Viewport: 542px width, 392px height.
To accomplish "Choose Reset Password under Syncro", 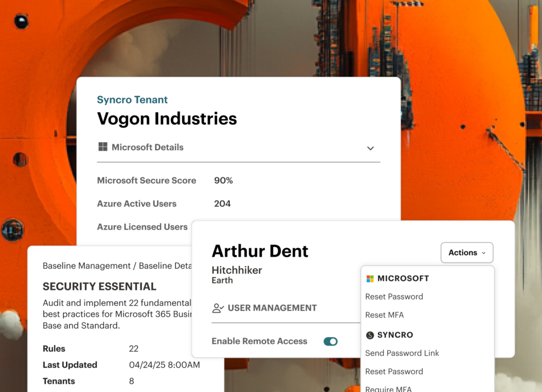I will (x=394, y=371).
